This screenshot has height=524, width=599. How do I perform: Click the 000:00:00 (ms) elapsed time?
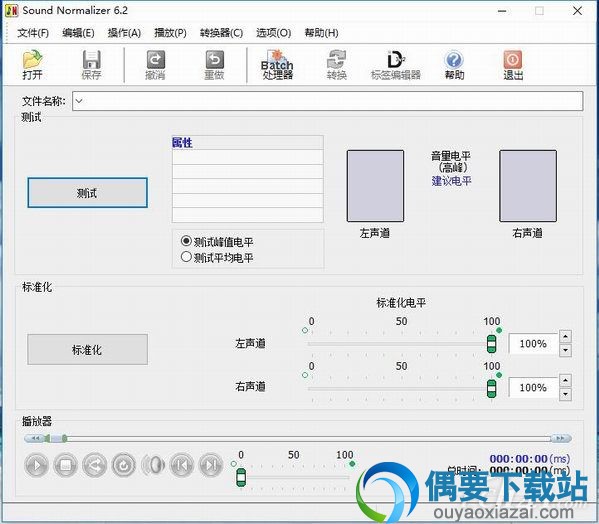click(x=529, y=458)
